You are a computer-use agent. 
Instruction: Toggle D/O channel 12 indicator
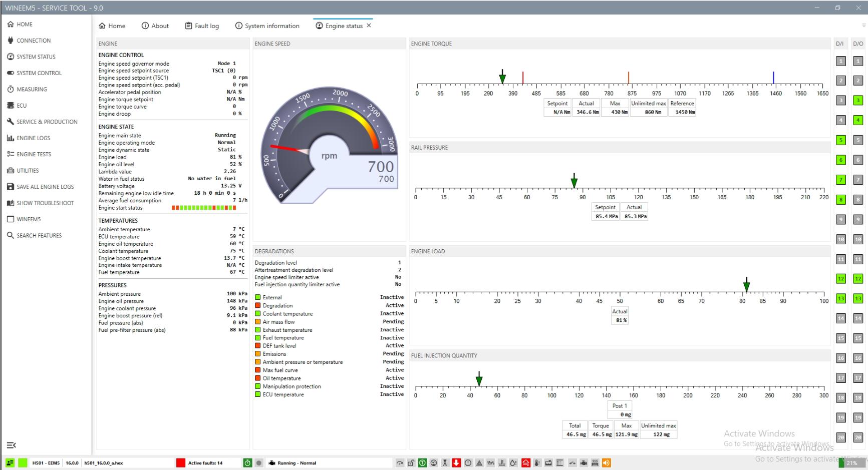[x=858, y=279]
